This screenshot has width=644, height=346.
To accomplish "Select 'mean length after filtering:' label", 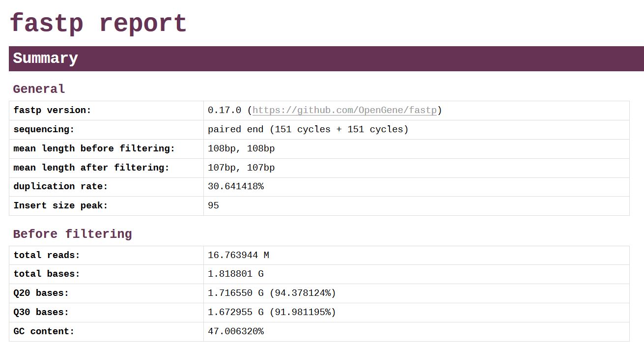I will pos(91,168).
